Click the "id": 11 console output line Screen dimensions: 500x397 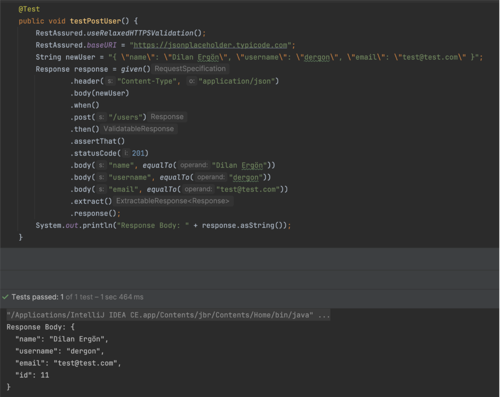32,375
